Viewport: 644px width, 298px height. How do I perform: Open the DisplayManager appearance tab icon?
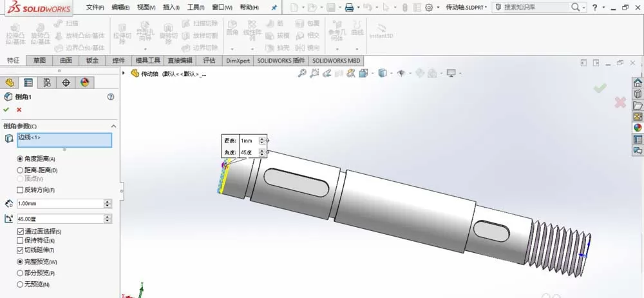(84, 83)
